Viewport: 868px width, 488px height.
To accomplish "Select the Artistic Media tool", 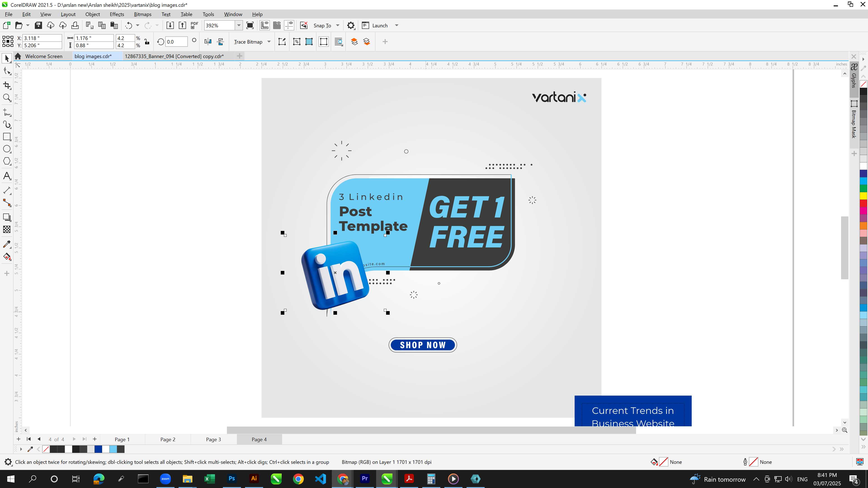I will coord(7,125).
